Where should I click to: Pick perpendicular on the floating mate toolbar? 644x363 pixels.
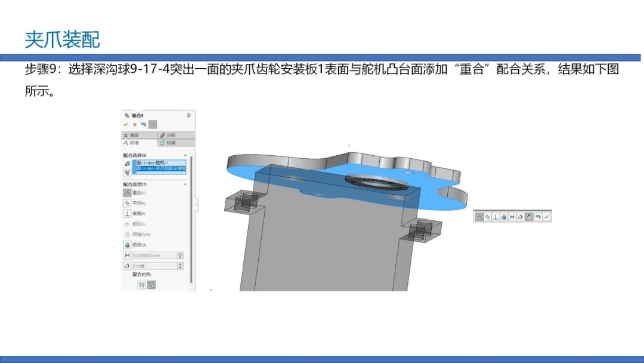tap(496, 217)
